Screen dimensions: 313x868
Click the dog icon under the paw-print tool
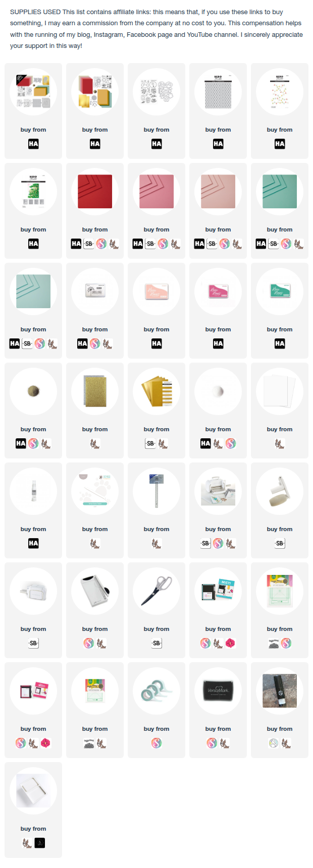click(x=95, y=543)
